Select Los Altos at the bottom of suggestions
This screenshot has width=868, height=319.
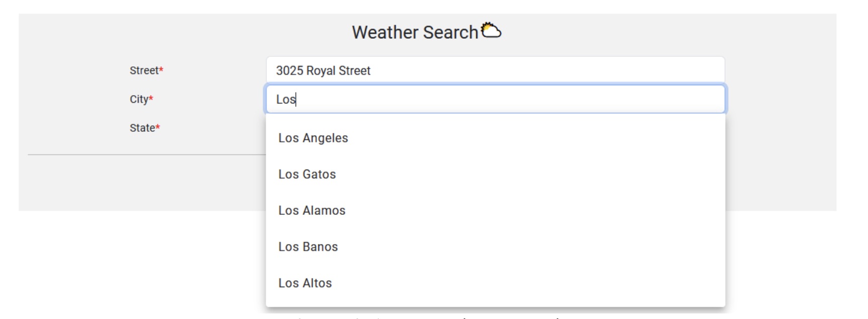(305, 283)
